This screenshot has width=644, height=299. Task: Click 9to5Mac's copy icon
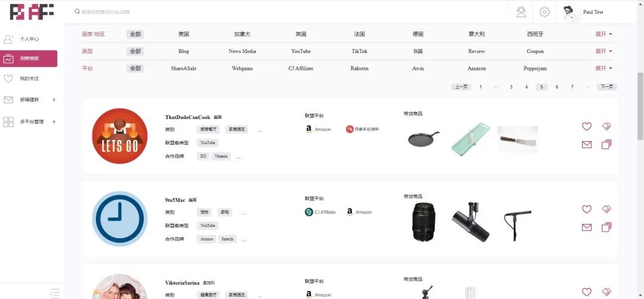[x=606, y=227]
